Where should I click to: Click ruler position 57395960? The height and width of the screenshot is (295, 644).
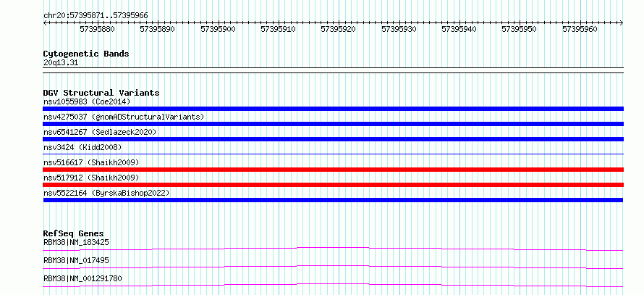pos(580,29)
